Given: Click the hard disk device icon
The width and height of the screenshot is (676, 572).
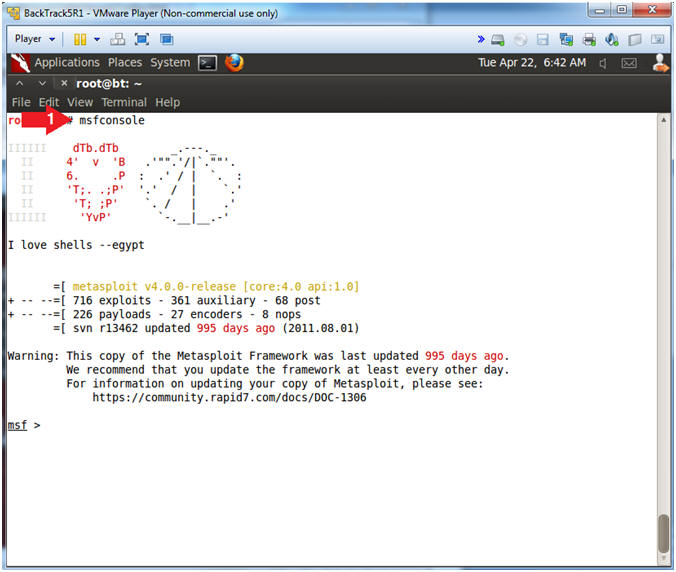Looking at the screenshot, I should pyautogui.click(x=498, y=40).
